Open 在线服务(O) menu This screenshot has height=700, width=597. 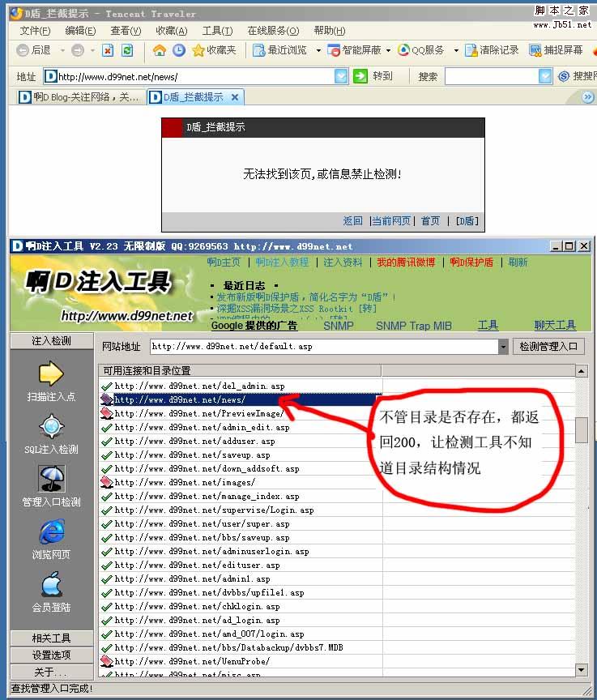(273, 31)
